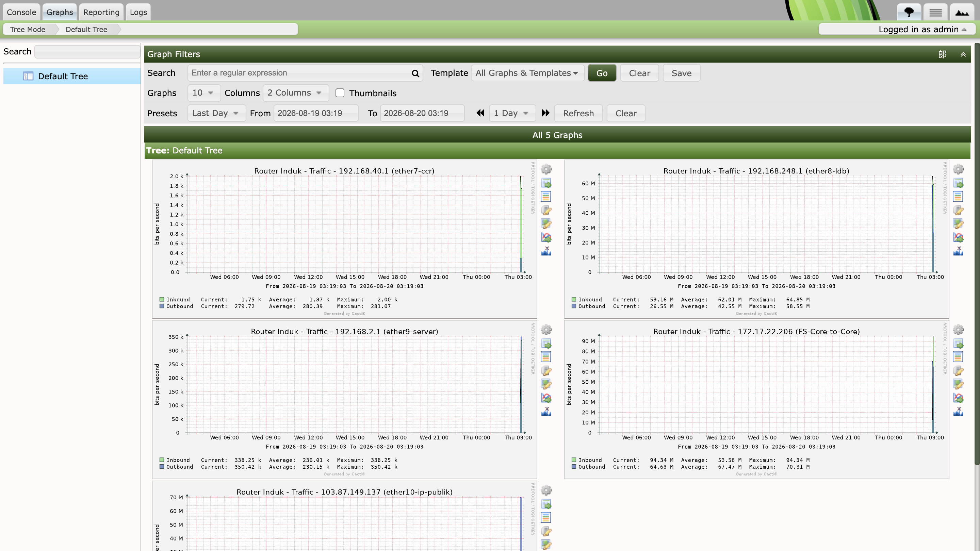Image resolution: width=980 pixels, height=551 pixels.
Task: Click chart-with-arrow realtime icon beside the ether7-ccr graph
Action: click(x=546, y=237)
